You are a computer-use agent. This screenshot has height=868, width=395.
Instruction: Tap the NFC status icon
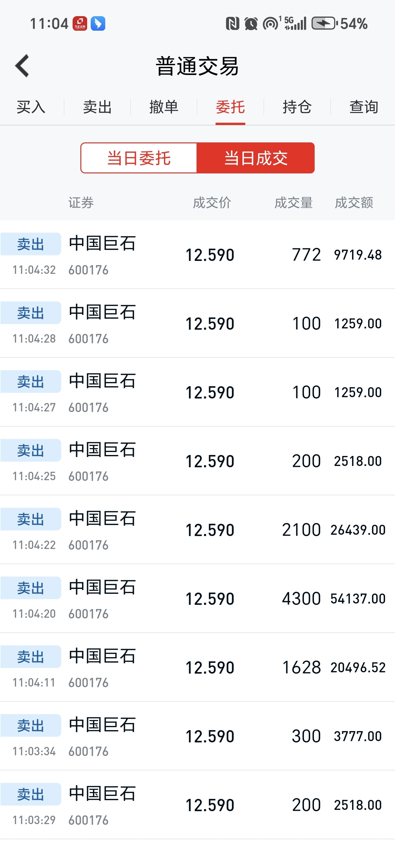tap(232, 24)
